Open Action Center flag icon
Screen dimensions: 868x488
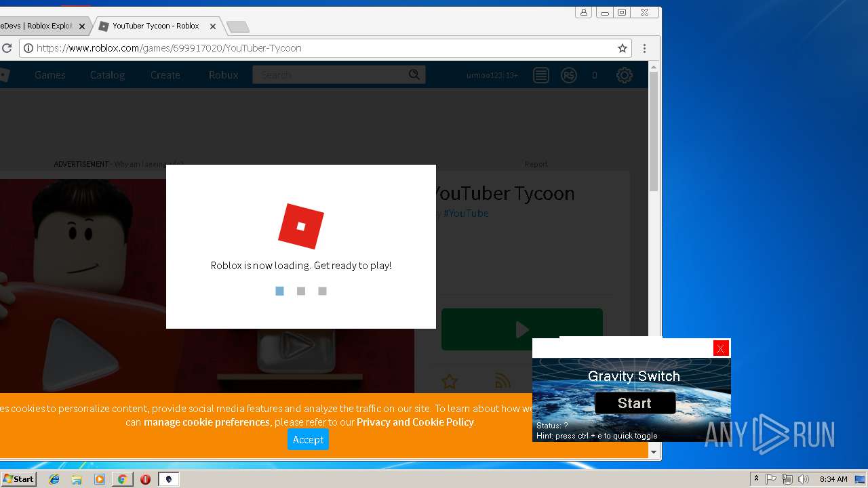pyautogui.click(x=771, y=479)
